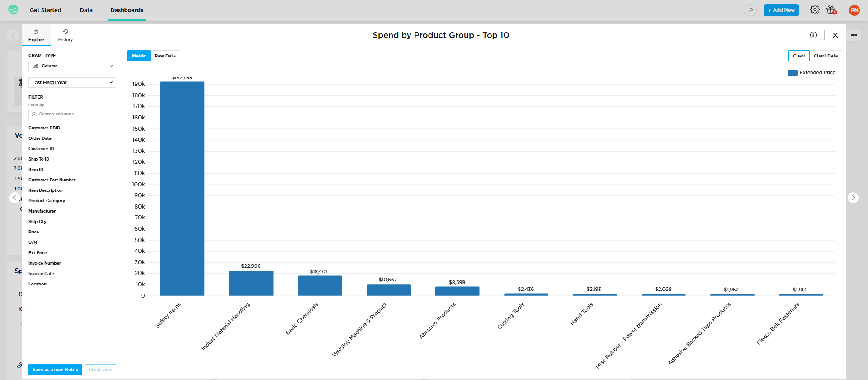Open the Column chart type dropdown
Viewport: 868px width, 380px height.
pos(72,66)
